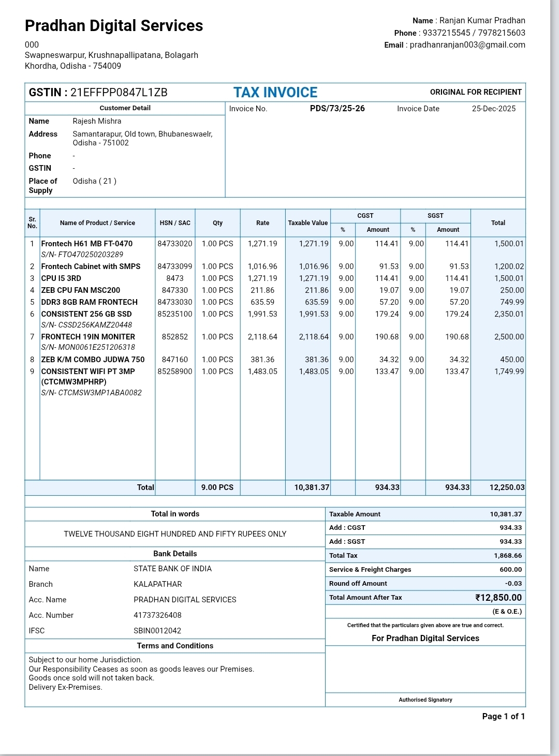The height and width of the screenshot is (756, 559).
Task: Select the grand total ₹12,850.00
Action: click(498, 598)
